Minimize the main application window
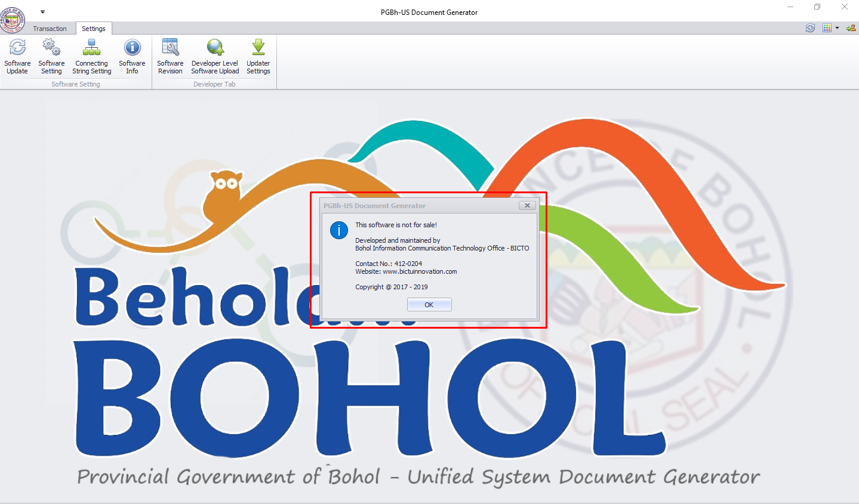This screenshot has width=859, height=504. point(790,7)
